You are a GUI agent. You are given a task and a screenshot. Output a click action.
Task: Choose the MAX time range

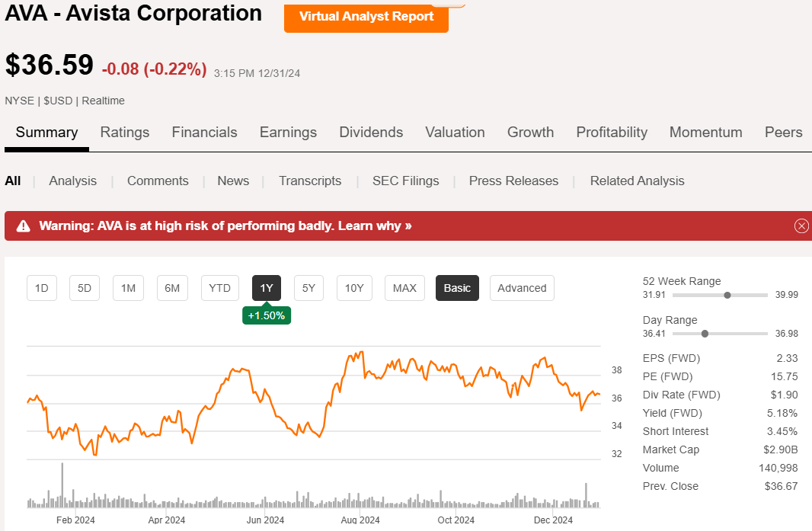404,288
